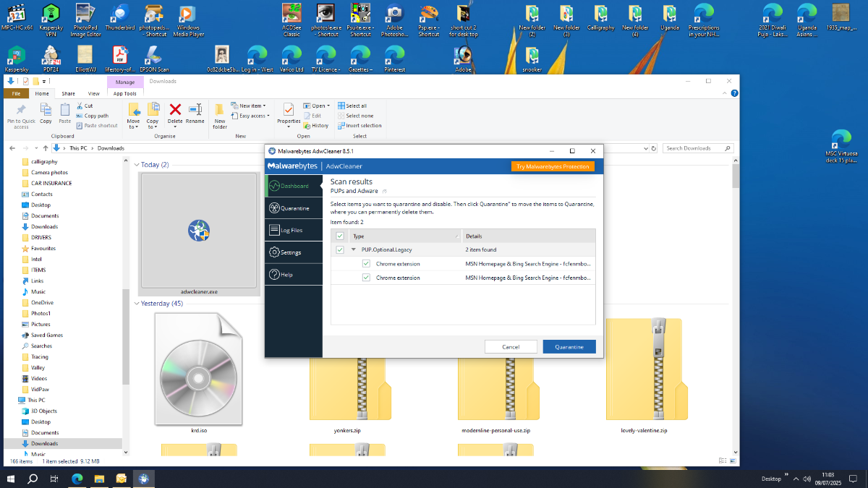Collapse the Today (2) file group
This screenshot has height=488, width=868.
[x=137, y=165]
